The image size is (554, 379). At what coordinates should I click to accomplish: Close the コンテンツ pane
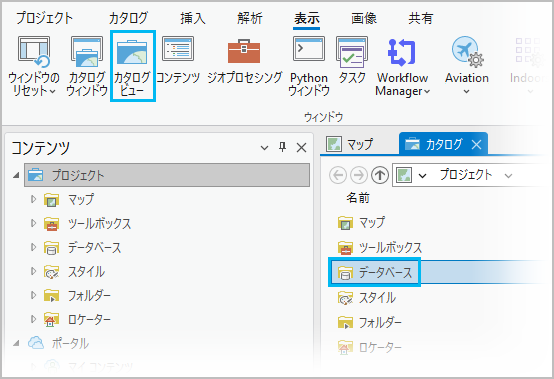coord(301,147)
